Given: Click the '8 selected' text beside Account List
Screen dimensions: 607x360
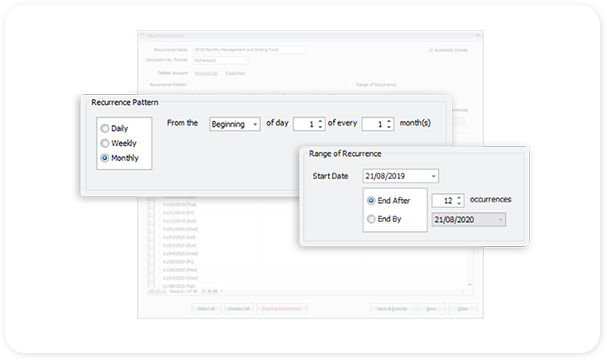Looking at the screenshot, I should pyautogui.click(x=235, y=73).
